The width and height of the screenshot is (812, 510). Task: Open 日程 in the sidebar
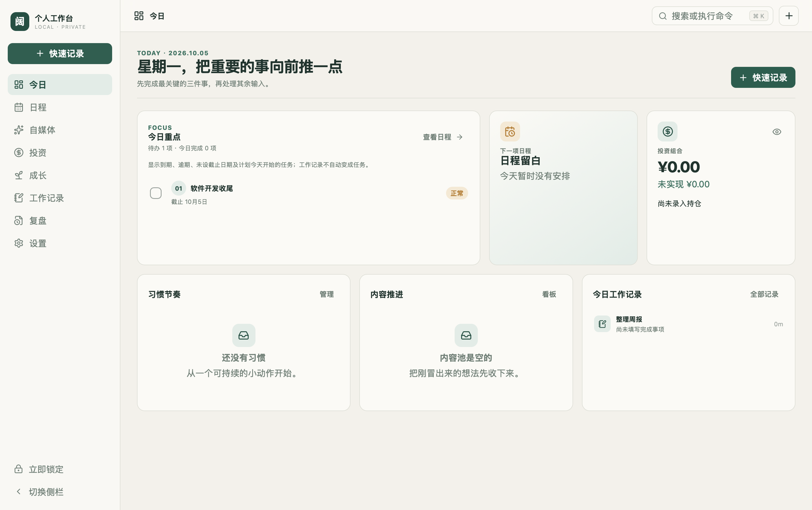pos(60,107)
